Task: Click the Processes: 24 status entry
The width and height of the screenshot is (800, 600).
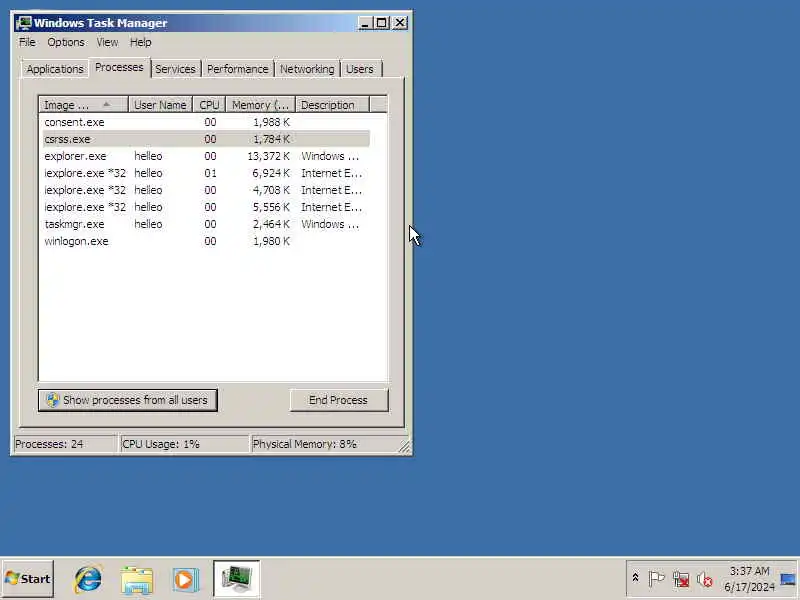Action: pos(65,444)
